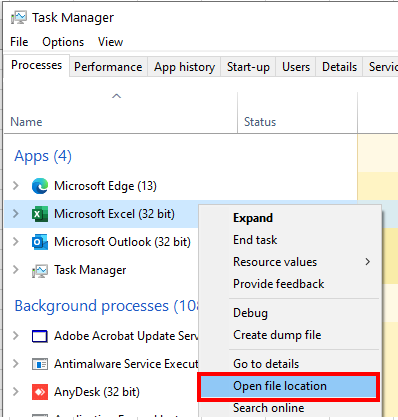Switch to the App history tab
Viewport: 398px width, 420px height.
pos(184,67)
